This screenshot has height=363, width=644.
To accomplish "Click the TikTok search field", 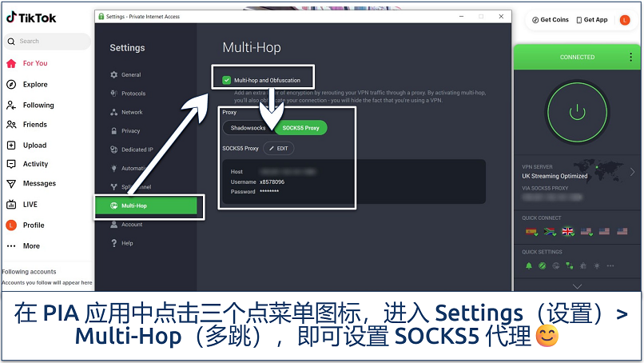I will 47,41.
